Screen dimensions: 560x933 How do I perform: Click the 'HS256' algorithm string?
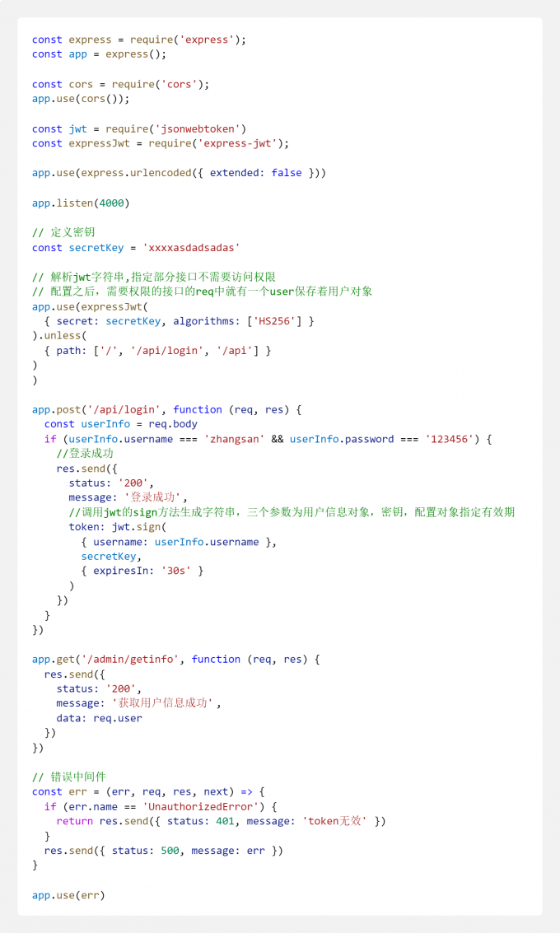click(x=273, y=321)
